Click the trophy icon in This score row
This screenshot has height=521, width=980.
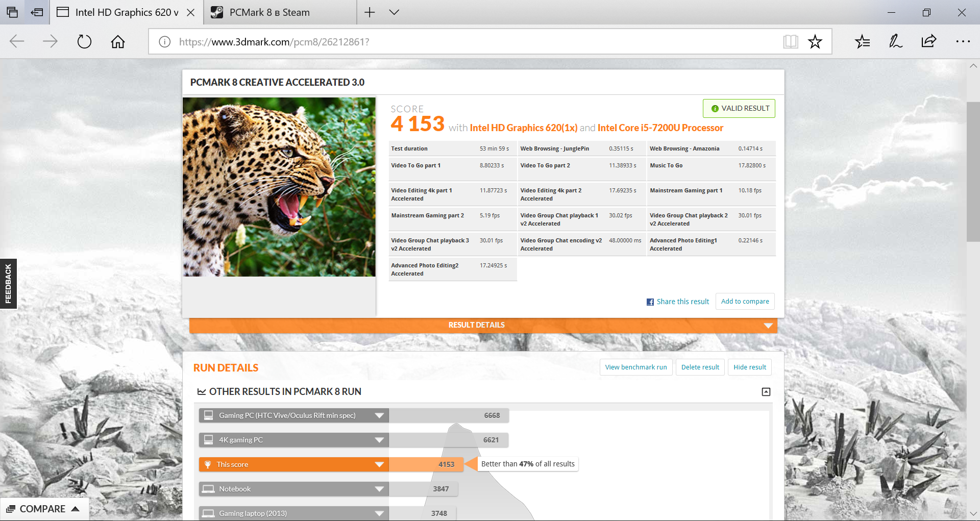(208, 464)
